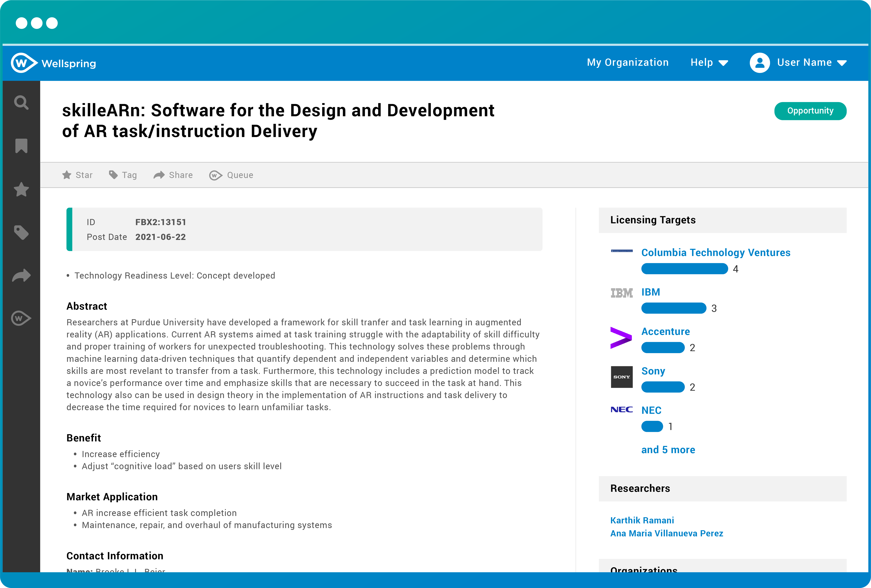The height and width of the screenshot is (588, 871).
Task: Open tags via the sidebar tag icon
Action: pos(21,232)
